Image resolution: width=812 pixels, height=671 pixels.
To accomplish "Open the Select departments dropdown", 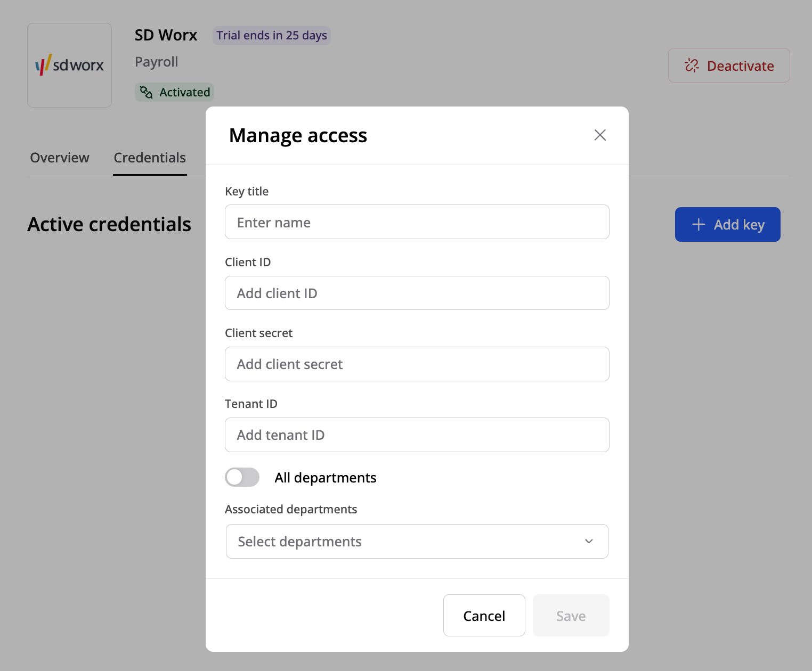I will click(x=405, y=541).
